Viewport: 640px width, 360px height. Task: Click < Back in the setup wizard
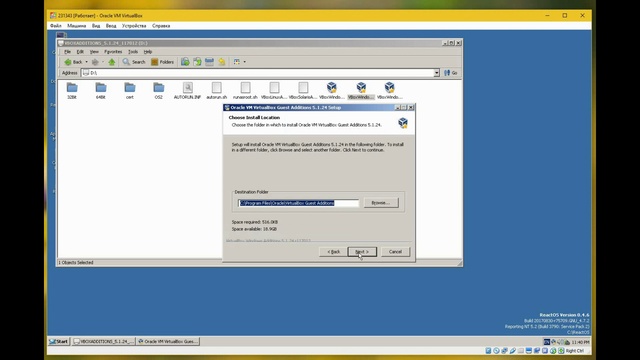pyautogui.click(x=333, y=252)
